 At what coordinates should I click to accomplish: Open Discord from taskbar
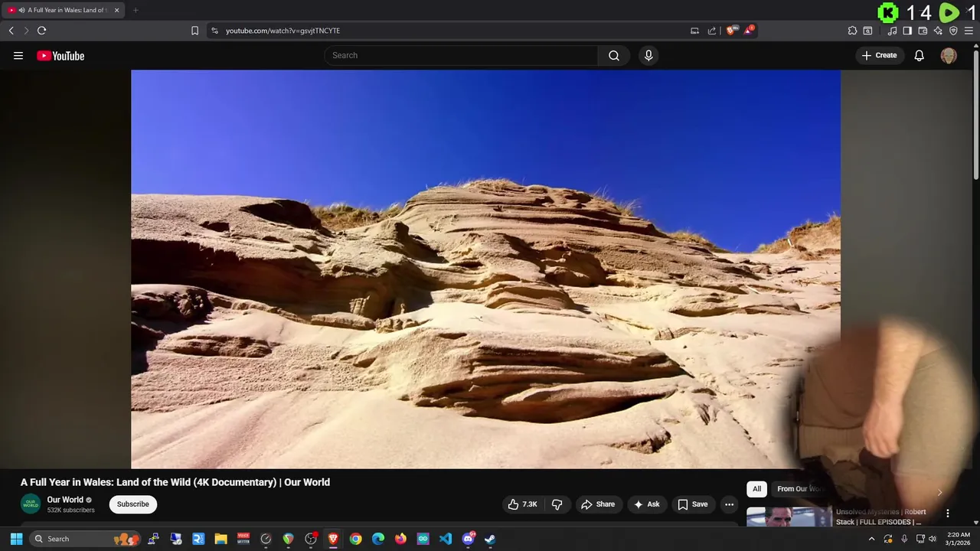click(468, 539)
